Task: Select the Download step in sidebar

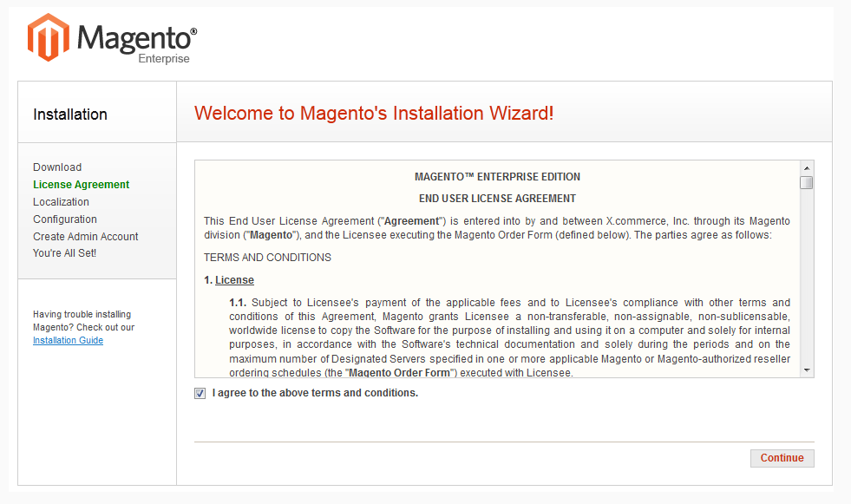Action: click(57, 167)
